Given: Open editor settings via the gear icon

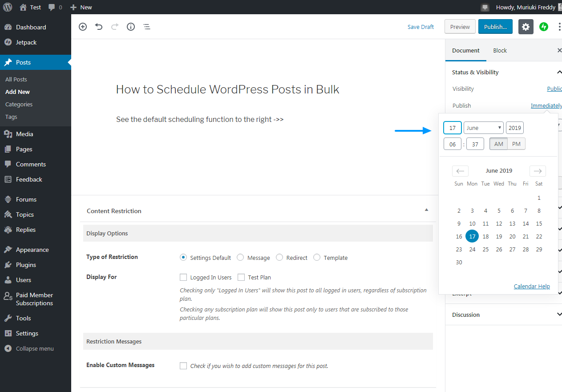Looking at the screenshot, I should pyautogui.click(x=526, y=27).
